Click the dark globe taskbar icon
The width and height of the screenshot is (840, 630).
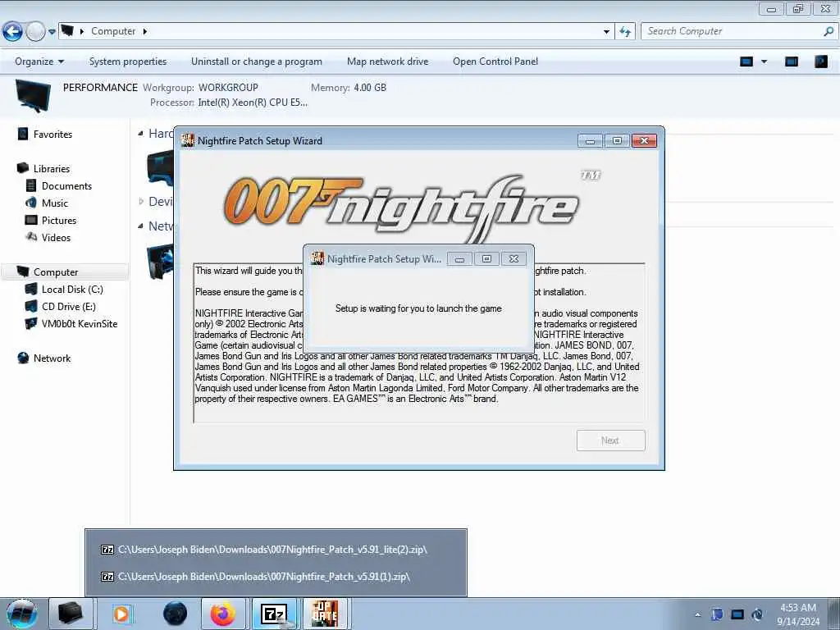point(176,614)
